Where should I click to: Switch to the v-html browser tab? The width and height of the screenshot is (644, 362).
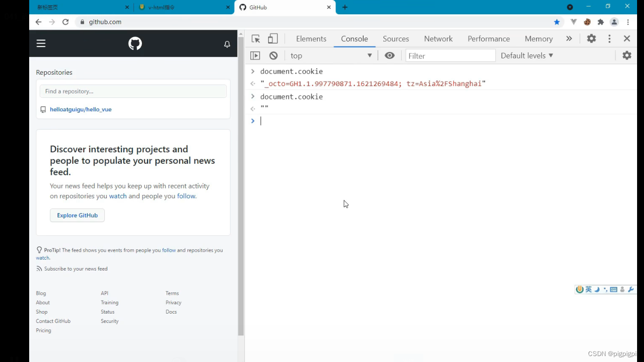tap(183, 7)
